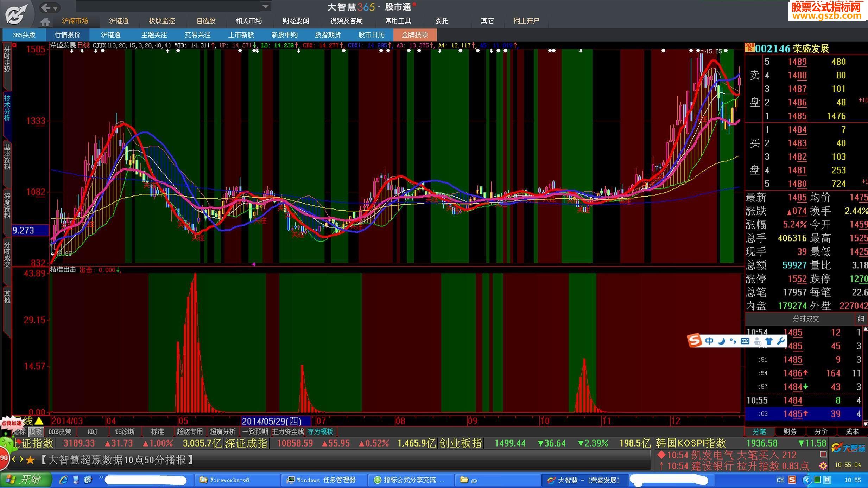Switch to the 主题关注 tab
This screenshot has width=868, height=488.
154,35
